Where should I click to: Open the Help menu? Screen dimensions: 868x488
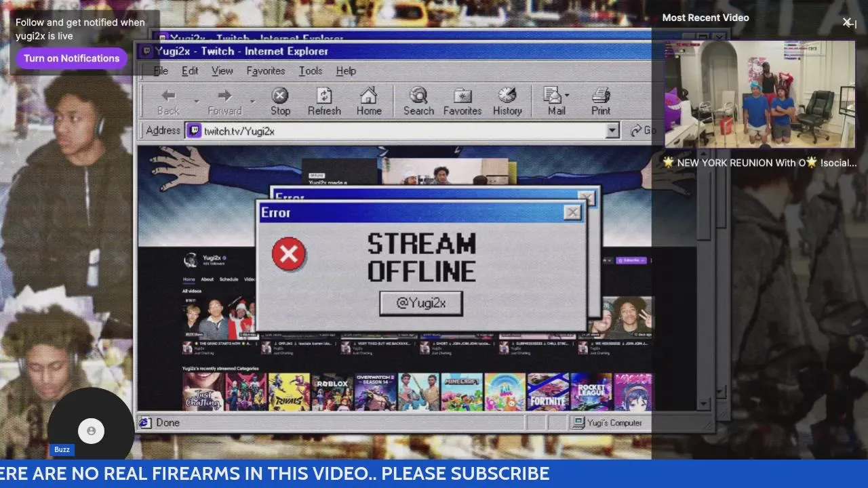point(346,70)
